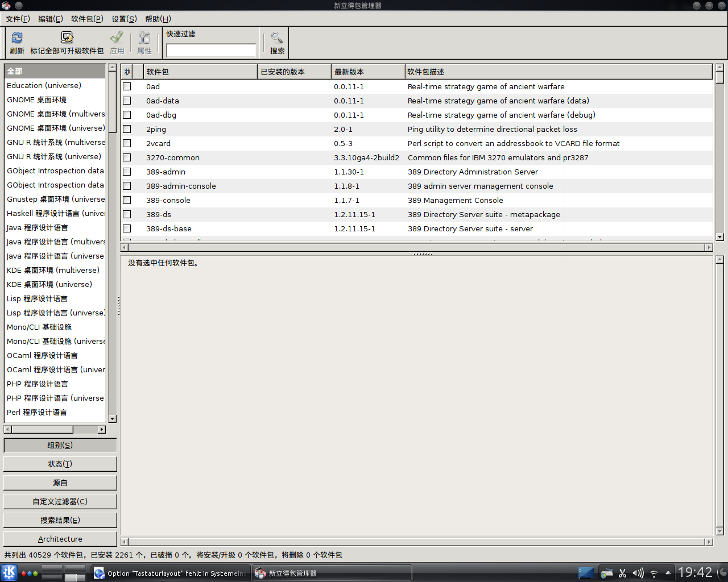
Task: Click the 自定义过滤器(C) button
Action: [x=60, y=501]
